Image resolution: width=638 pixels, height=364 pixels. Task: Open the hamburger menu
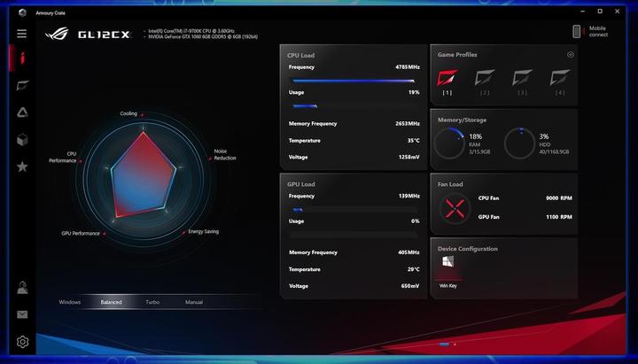tap(21, 34)
